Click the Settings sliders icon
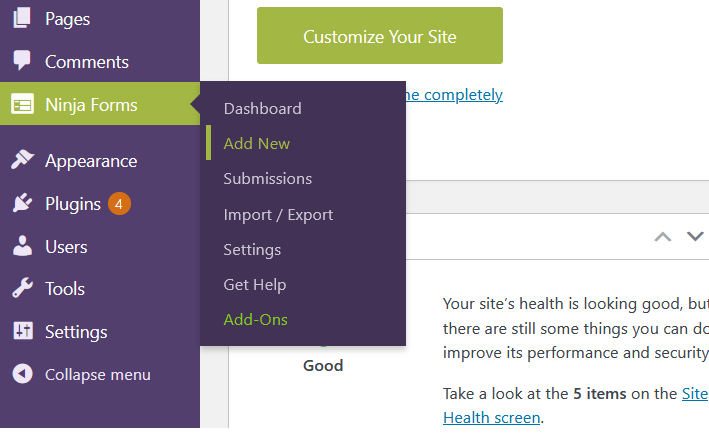 (x=23, y=330)
